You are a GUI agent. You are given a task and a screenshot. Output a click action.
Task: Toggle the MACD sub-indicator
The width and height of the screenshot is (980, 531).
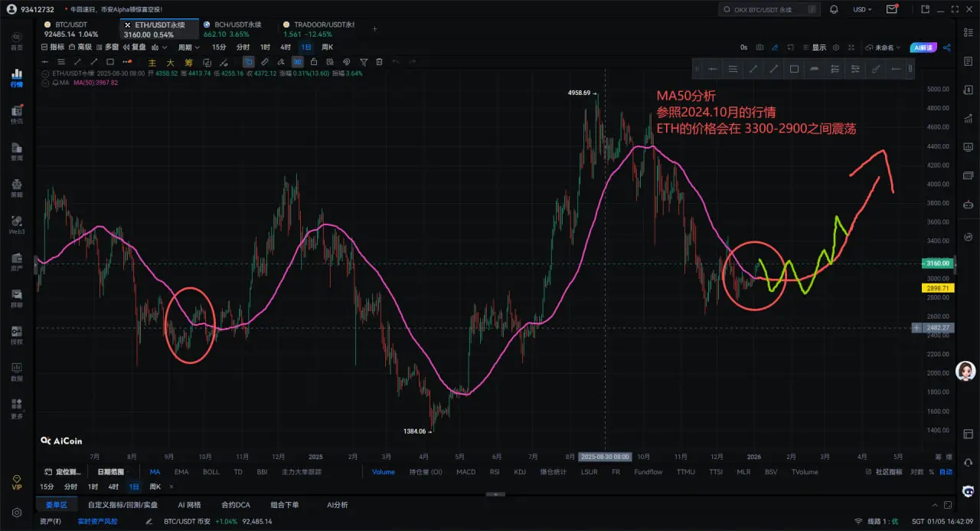[465, 472]
